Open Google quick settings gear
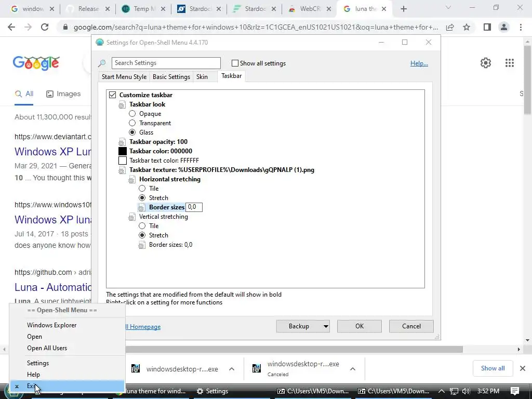 tap(486, 63)
